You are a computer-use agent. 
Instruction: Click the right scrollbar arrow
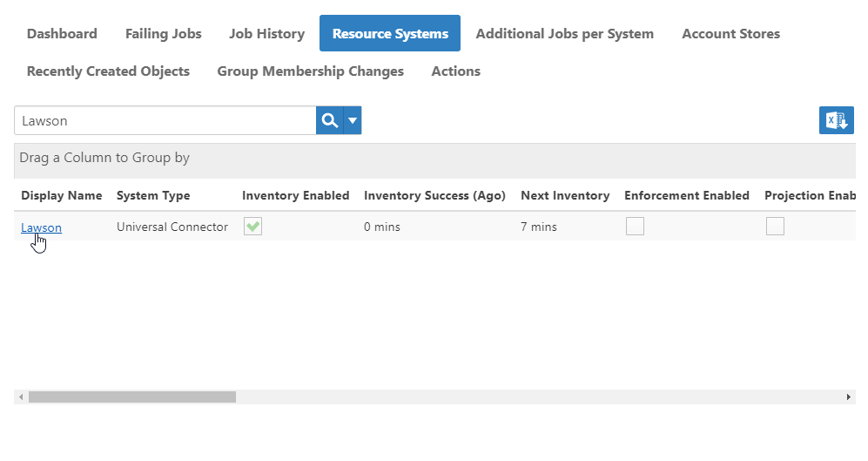[x=849, y=397]
